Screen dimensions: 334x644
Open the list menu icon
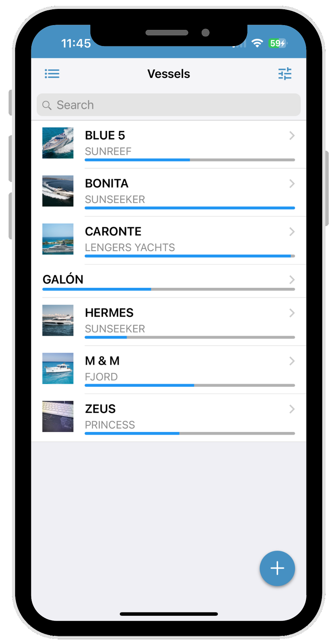point(52,74)
